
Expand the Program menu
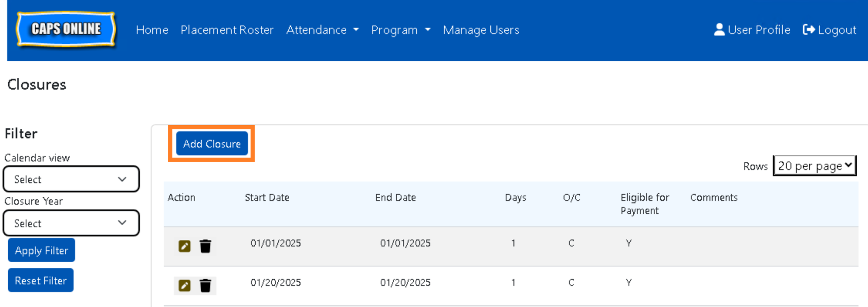coord(400,30)
